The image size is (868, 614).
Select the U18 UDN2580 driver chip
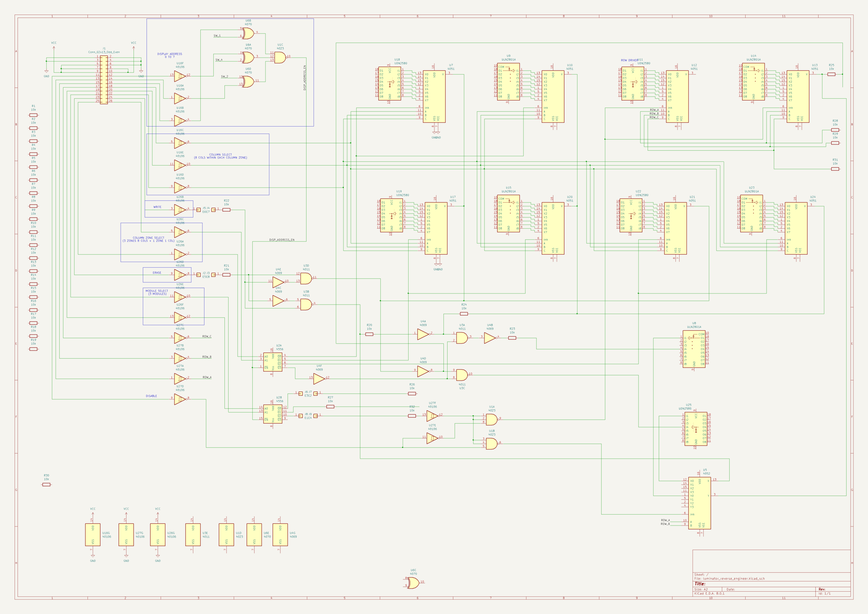(x=390, y=83)
